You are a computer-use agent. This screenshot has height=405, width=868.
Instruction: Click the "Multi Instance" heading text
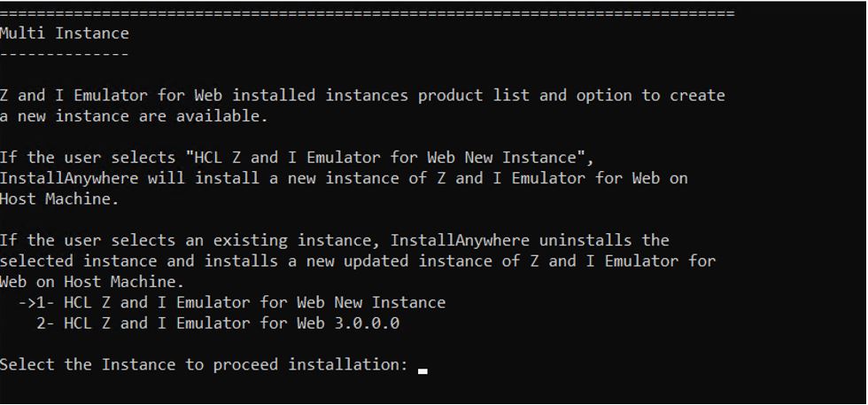(65, 34)
